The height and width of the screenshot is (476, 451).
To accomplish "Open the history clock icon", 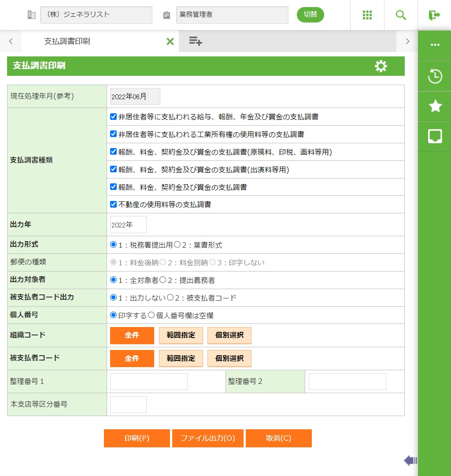I will coord(435,76).
